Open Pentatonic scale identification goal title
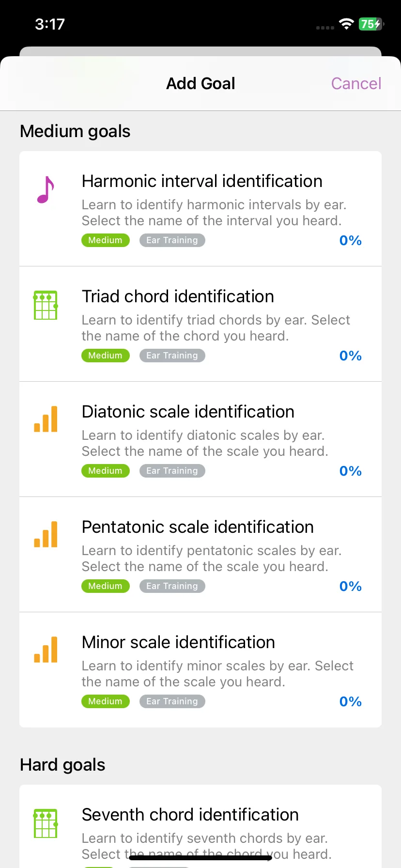 pyautogui.click(x=198, y=527)
